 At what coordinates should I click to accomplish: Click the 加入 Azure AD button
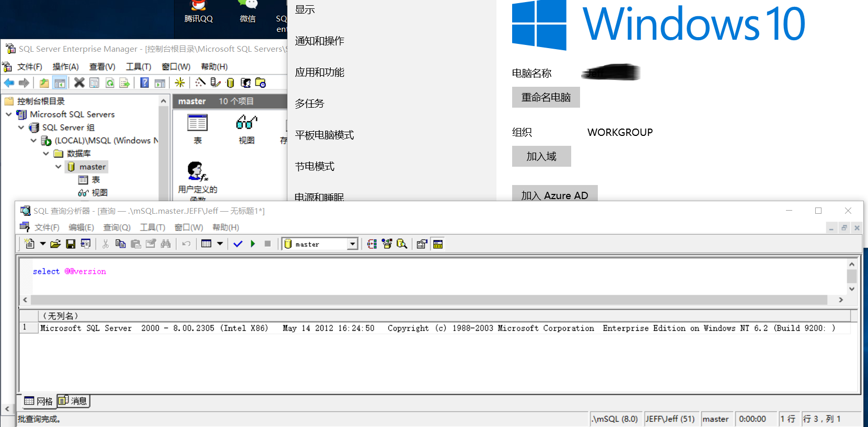tap(554, 193)
